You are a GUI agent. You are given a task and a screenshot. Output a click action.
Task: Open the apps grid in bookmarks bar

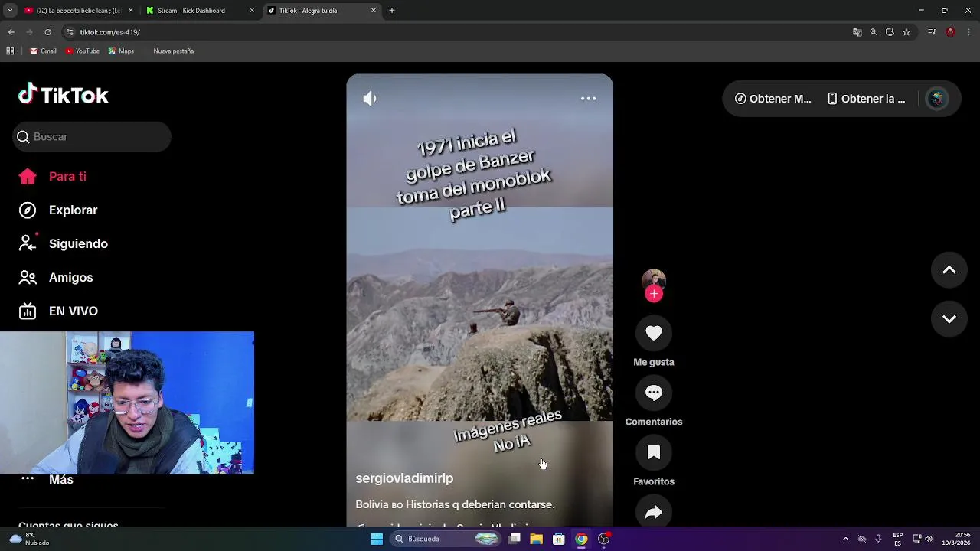(x=10, y=51)
